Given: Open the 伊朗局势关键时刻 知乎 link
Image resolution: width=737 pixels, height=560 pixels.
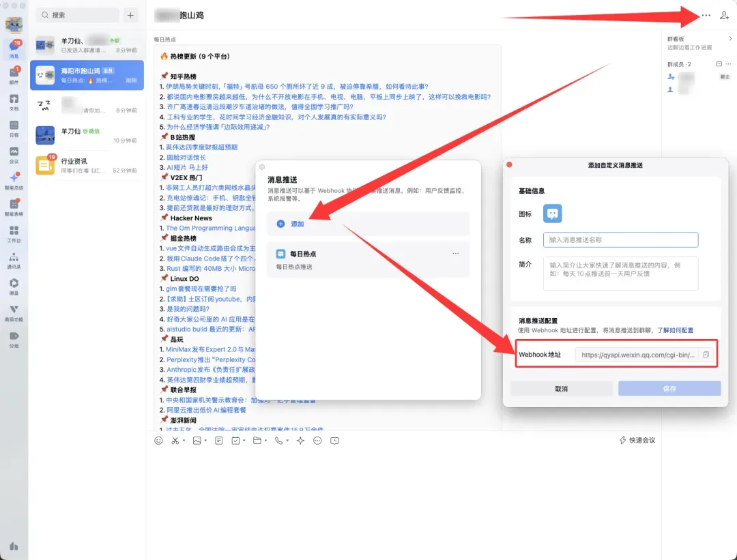Looking at the screenshot, I should tap(297, 87).
